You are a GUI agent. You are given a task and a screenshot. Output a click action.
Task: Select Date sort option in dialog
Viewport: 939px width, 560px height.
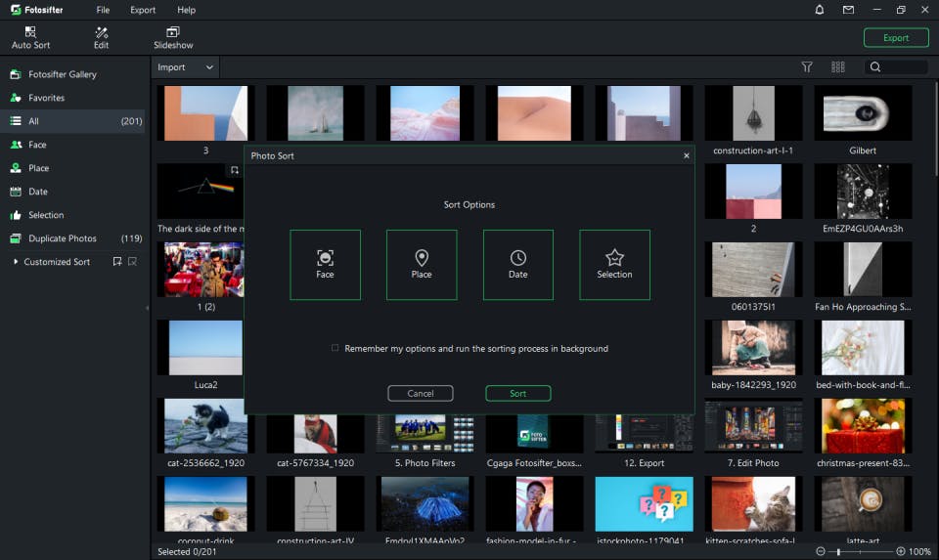click(x=518, y=265)
